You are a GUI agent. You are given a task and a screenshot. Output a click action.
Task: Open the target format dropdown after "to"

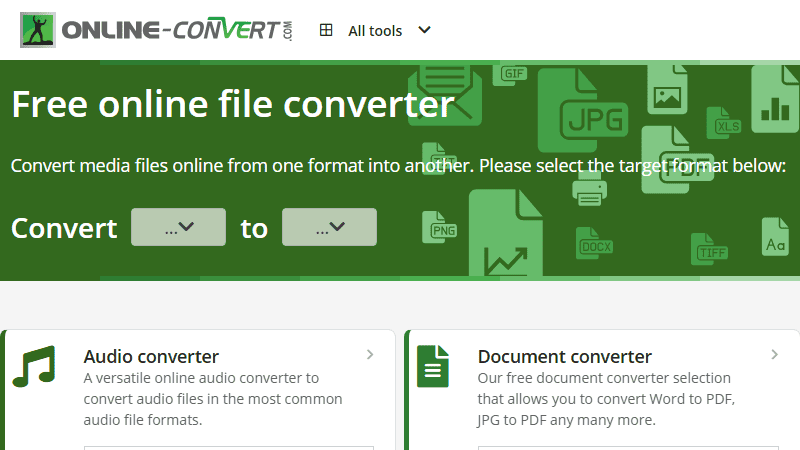click(x=330, y=227)
